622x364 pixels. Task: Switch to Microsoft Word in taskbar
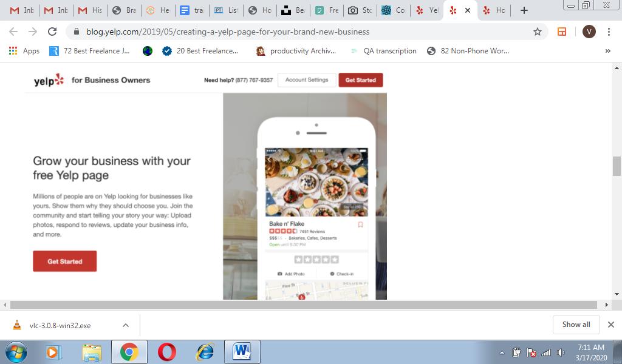tap(242, 352)
